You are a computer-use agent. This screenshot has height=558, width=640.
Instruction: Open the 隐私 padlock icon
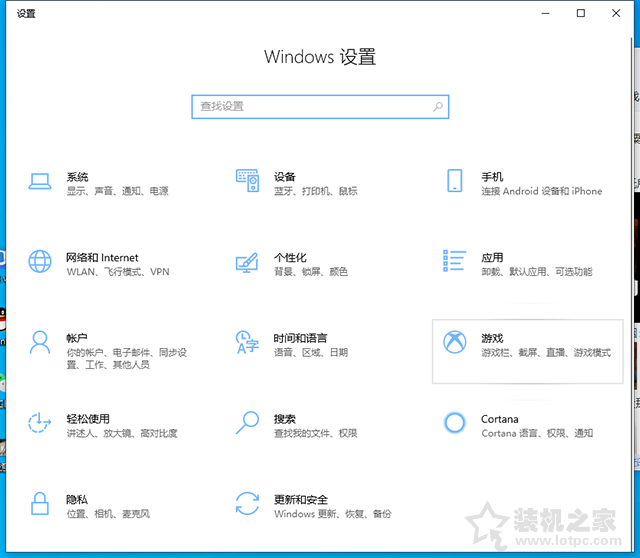click(x=40, y=503)
